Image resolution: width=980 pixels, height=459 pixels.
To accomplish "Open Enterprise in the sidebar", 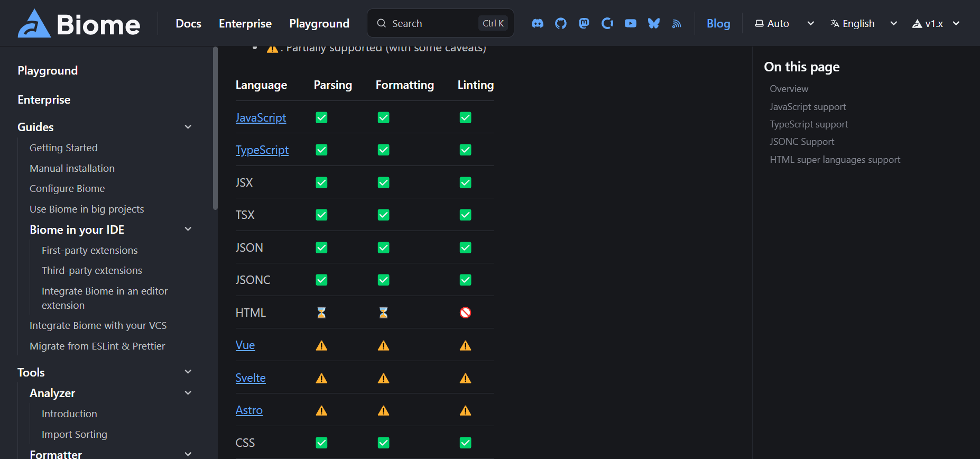I will pos(44,99).
